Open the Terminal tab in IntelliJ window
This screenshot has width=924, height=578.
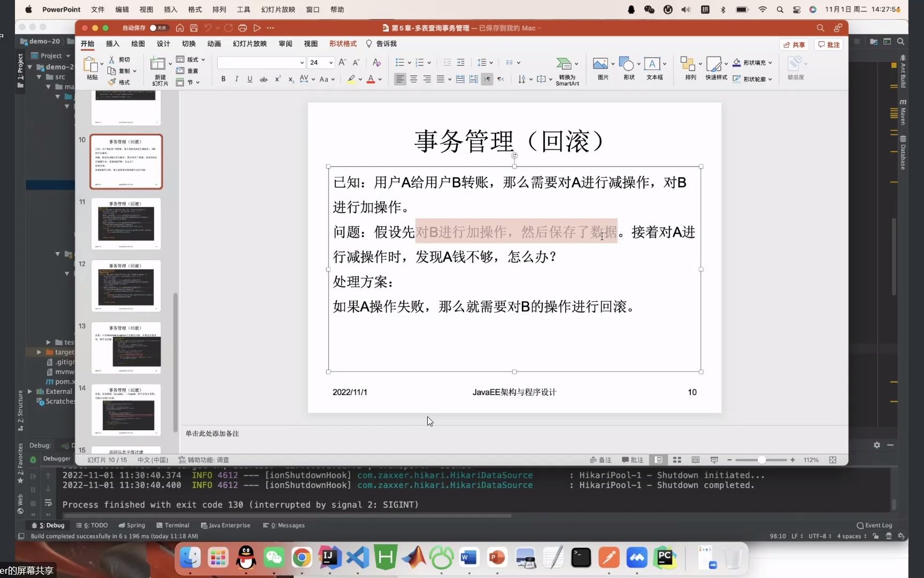[173, 525]
